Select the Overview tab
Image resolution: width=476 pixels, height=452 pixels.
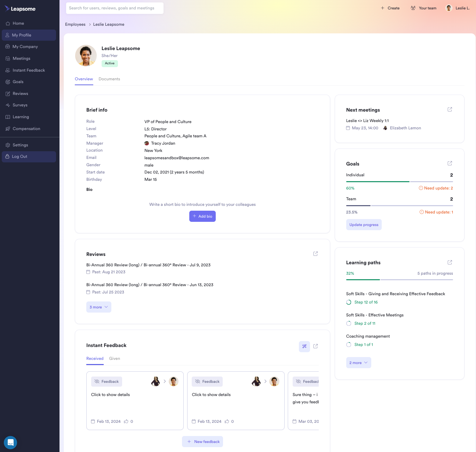click(x=84, y=79)
